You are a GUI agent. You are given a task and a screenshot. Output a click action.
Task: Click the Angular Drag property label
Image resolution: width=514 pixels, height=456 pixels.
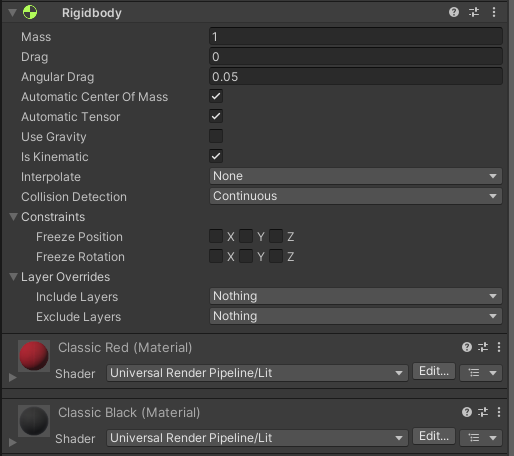[58, 77]
